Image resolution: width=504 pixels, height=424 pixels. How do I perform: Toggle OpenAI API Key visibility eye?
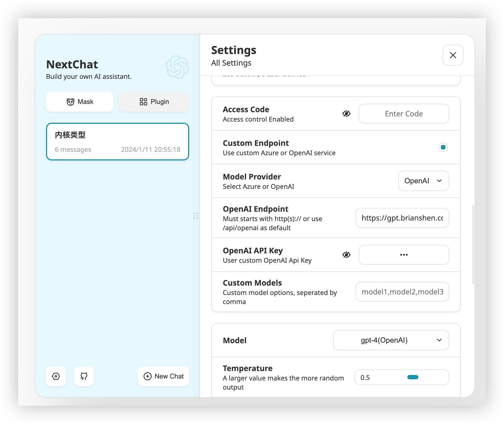[x=346, y=255]
